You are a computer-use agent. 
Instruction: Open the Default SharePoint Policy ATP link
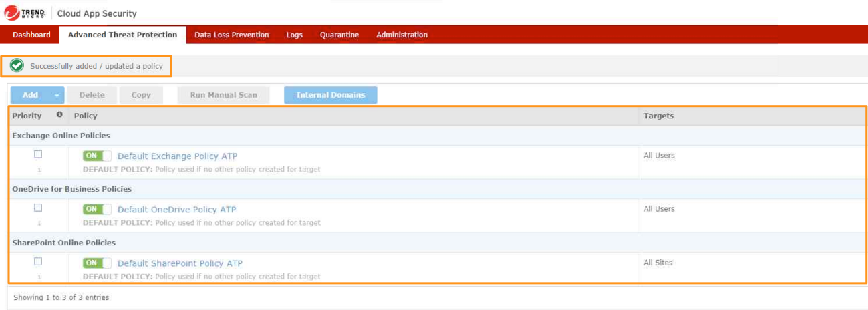180,263
